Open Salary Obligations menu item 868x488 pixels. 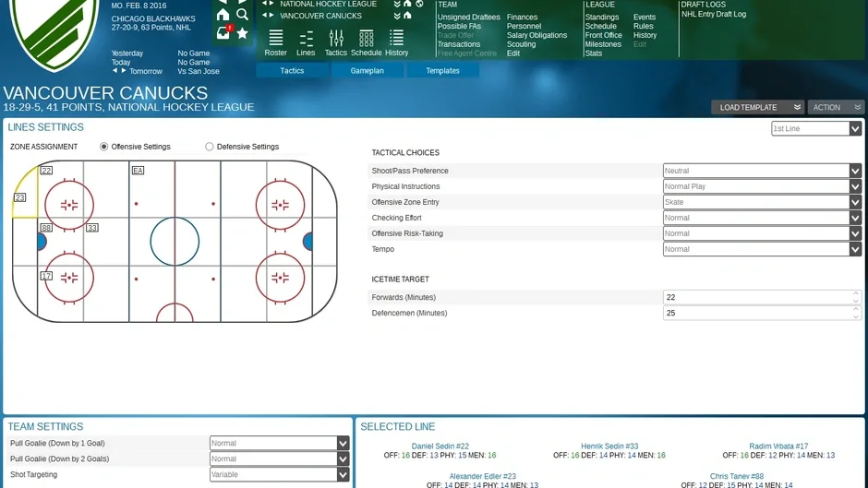coord(536,35)
